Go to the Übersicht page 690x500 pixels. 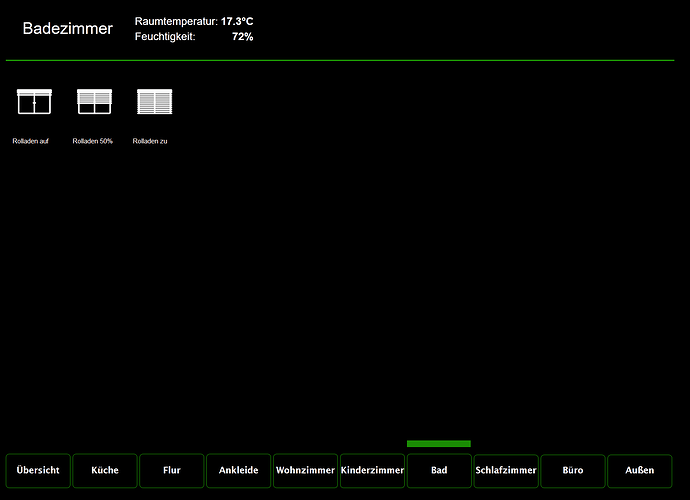click(38, 470)
